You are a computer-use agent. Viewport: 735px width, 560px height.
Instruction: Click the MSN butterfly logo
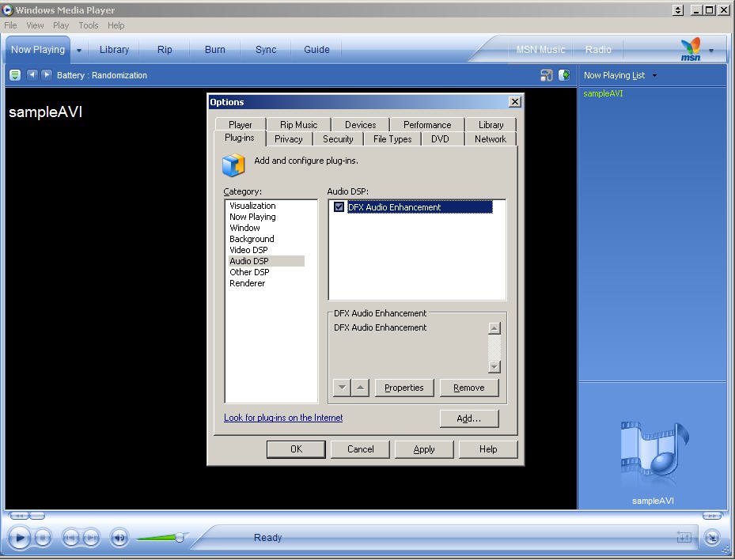[x=691, y=49]
